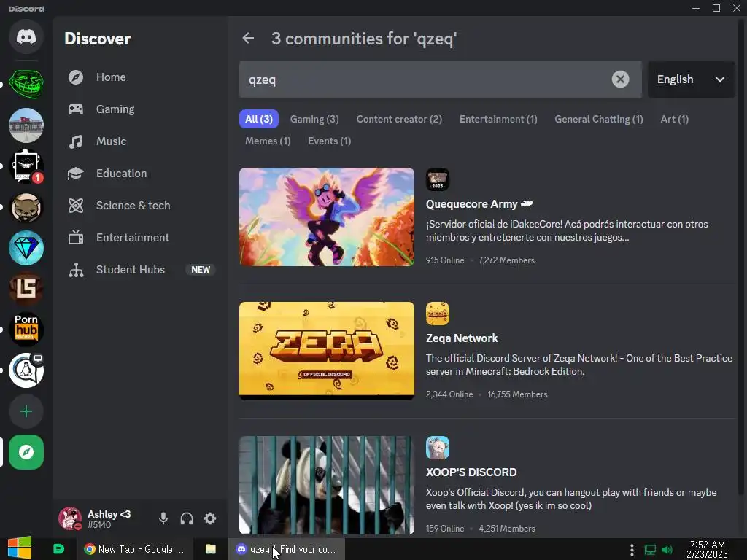This screenshot has width=747, height=560.
Task: Click the XOOP'S DISCORD title
Action: click(471, 472)
